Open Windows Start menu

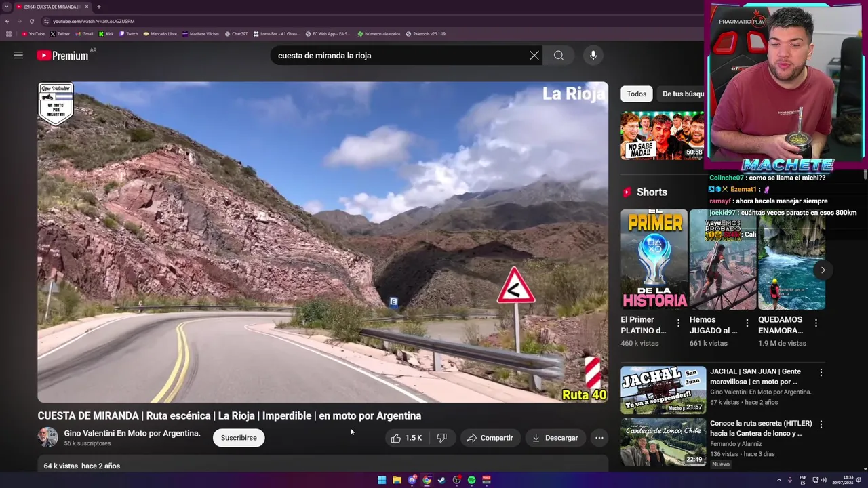click(x=382, y=480)
